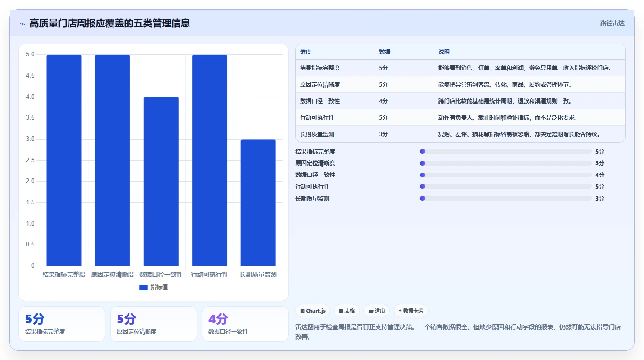Image resolution: width=644 pixels, height=360 pixels.
Task: Click the 数据 column header in the table
Action: click(x=385, y=52)
